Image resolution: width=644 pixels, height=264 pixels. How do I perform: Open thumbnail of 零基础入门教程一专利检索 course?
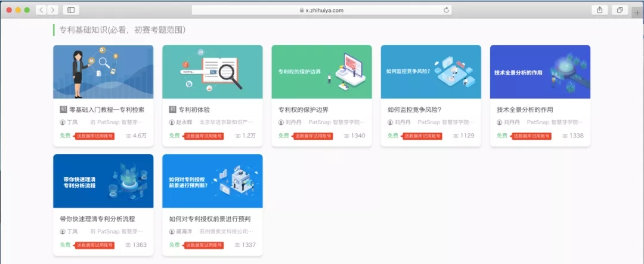(x=103, y=72)
